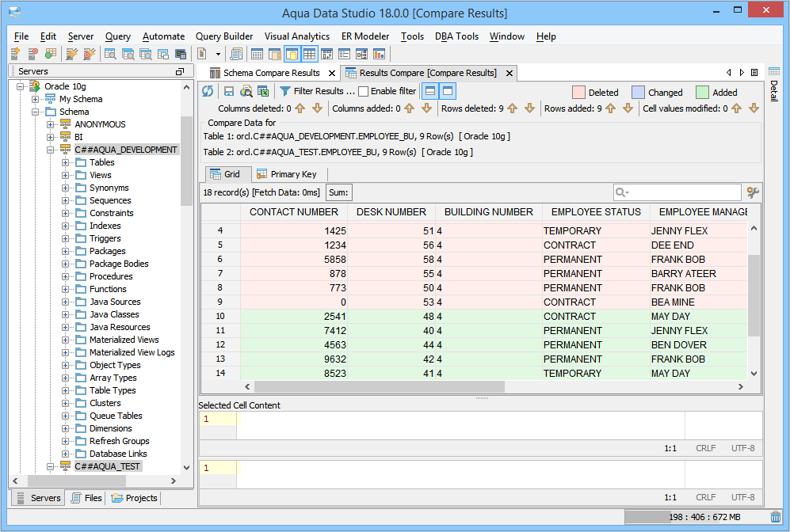Toggle the top pane layout button

pos(430,91)
